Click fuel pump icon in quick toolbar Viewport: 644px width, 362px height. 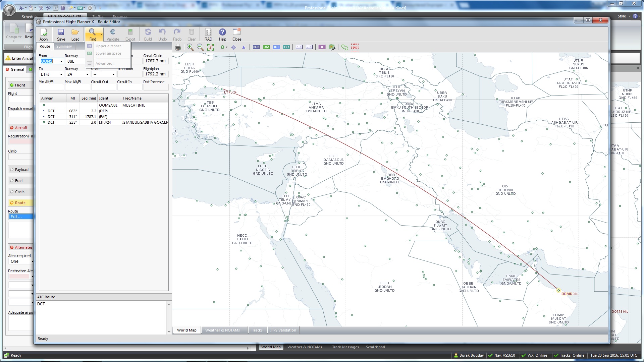63,8
